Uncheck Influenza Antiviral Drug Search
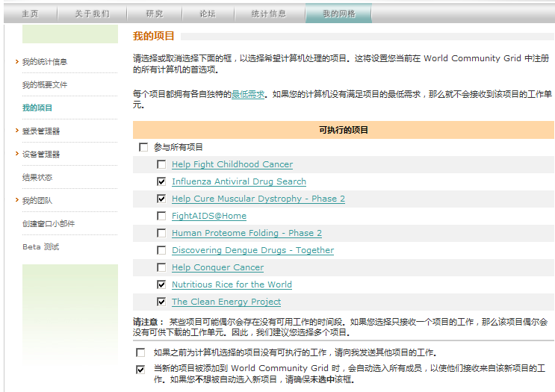This screenshot has height=392, width=555. click(161, 181)
